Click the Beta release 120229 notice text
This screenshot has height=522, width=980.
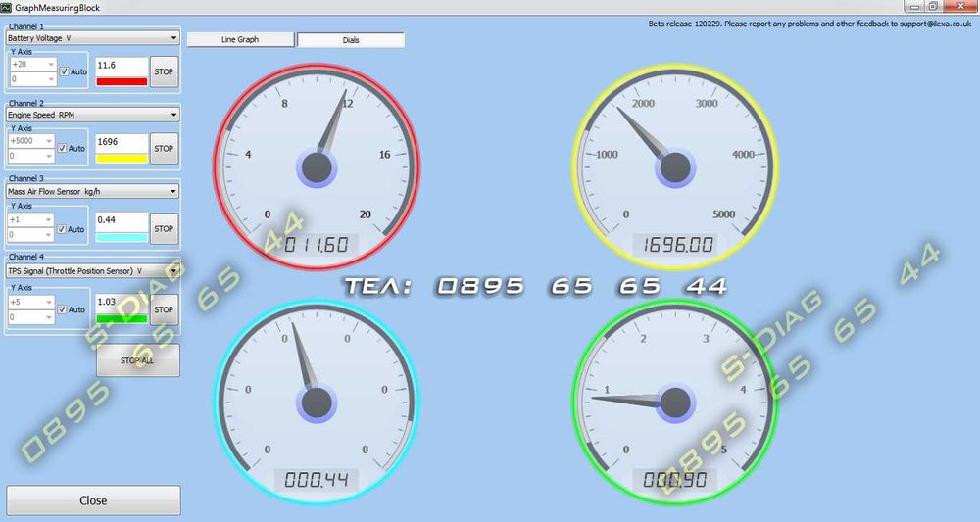(x=809, y=24)
